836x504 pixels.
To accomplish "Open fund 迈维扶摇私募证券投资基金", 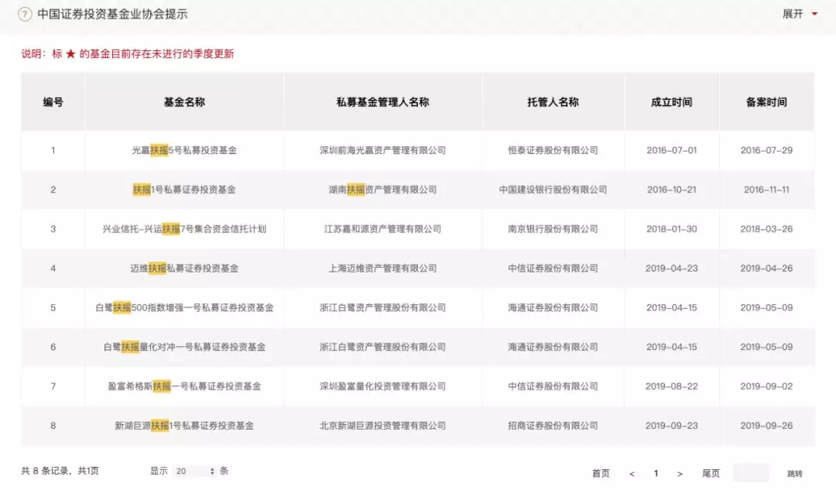I will [x=184, y=269].
